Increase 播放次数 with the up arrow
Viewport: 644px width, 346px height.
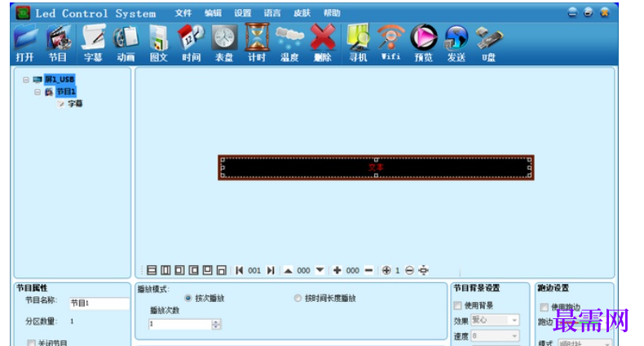click(216, 322)
